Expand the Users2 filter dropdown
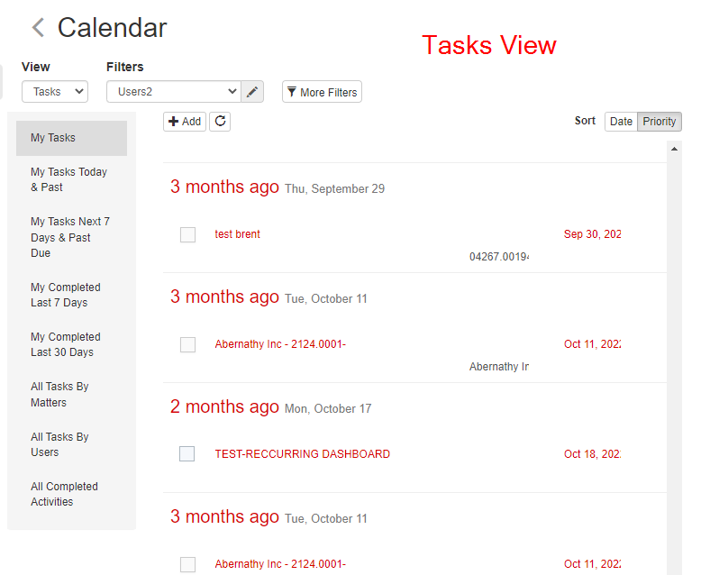This screenshot has height=575, width=728. 174,92
